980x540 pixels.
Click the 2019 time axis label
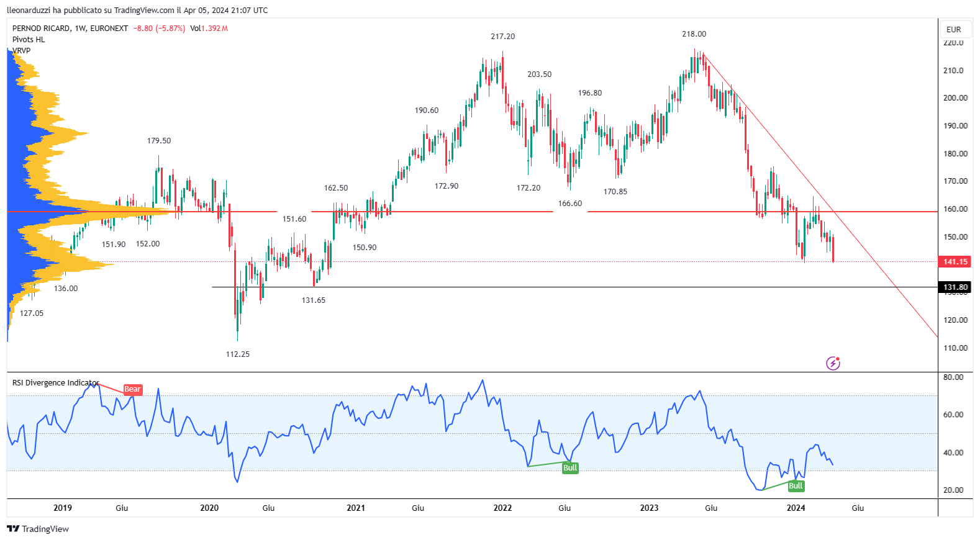(62, 508)
